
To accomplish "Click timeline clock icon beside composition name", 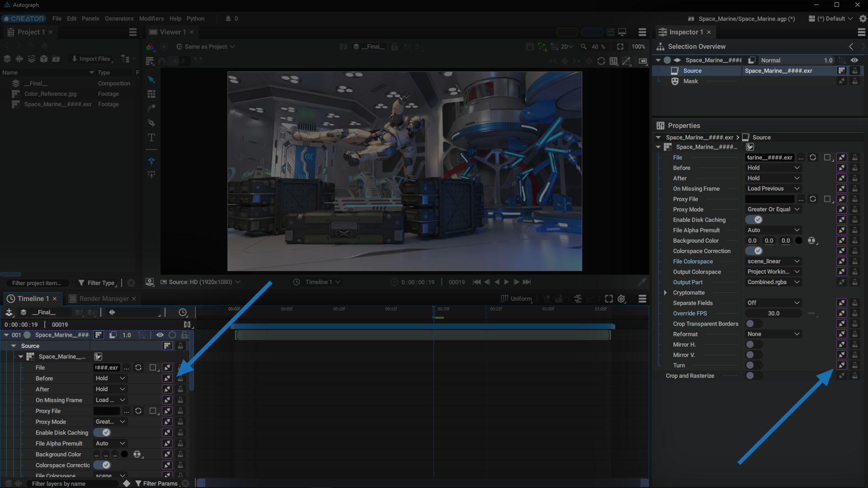I will click(183, 312).
